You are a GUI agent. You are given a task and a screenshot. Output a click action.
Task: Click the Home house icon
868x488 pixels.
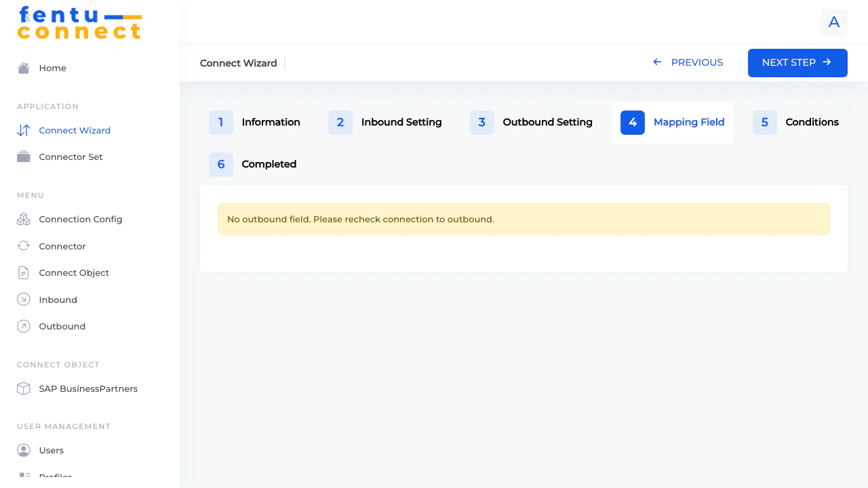tap(24, 68)
